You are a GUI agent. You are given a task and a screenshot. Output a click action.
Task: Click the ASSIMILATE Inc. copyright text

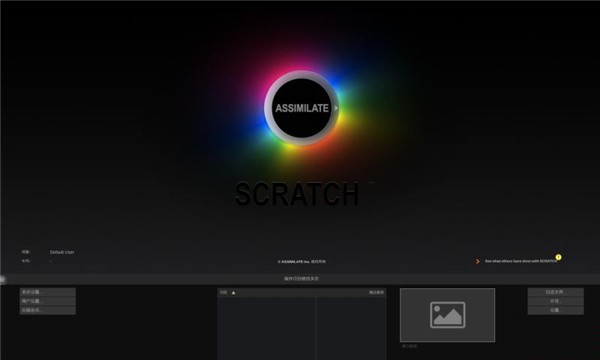tap(302, 262)
